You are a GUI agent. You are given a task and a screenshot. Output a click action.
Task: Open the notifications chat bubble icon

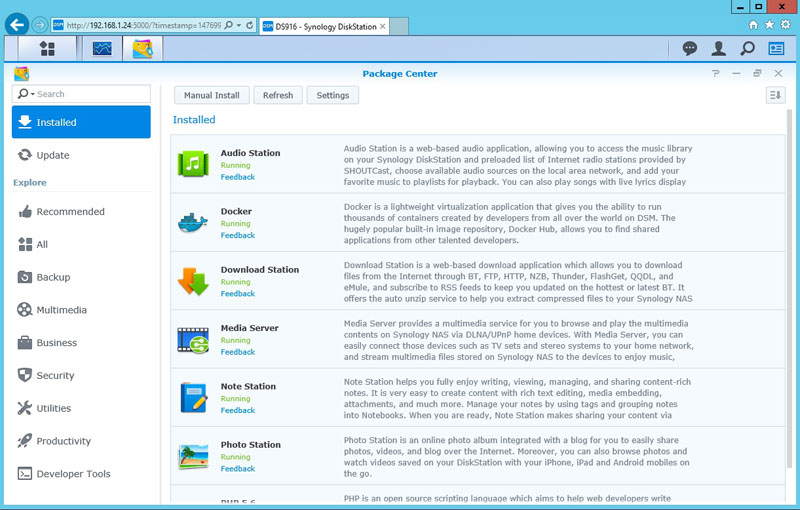pos(689,48)
